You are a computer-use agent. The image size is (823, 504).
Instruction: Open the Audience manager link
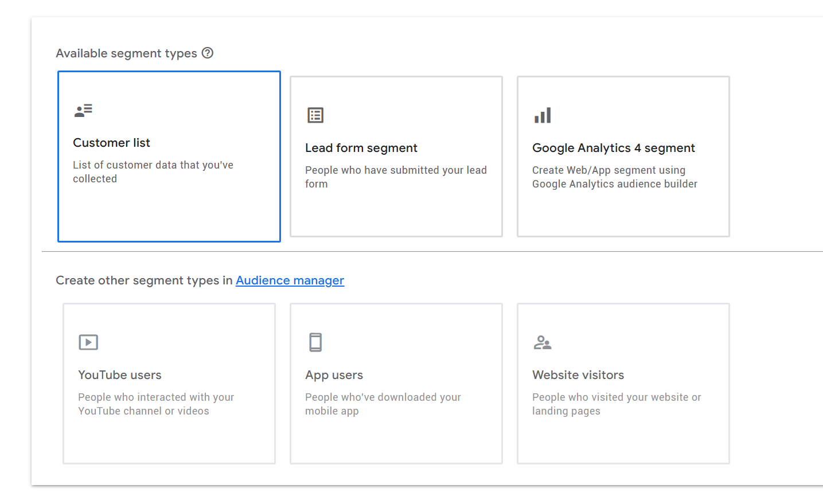(290, 280)
